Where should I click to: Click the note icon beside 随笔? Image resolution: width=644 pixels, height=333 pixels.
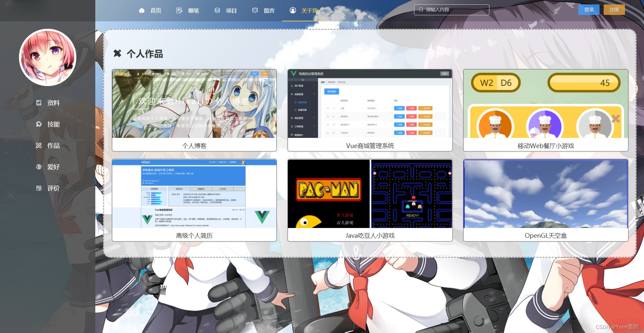tap(179, 11)
